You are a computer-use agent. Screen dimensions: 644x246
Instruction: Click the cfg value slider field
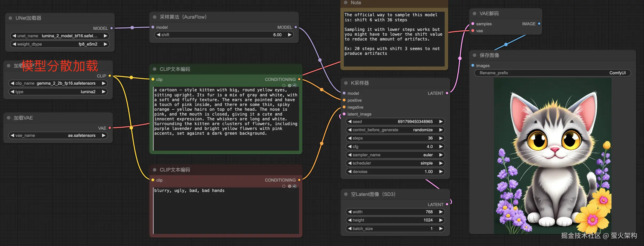tap(395, 147)
